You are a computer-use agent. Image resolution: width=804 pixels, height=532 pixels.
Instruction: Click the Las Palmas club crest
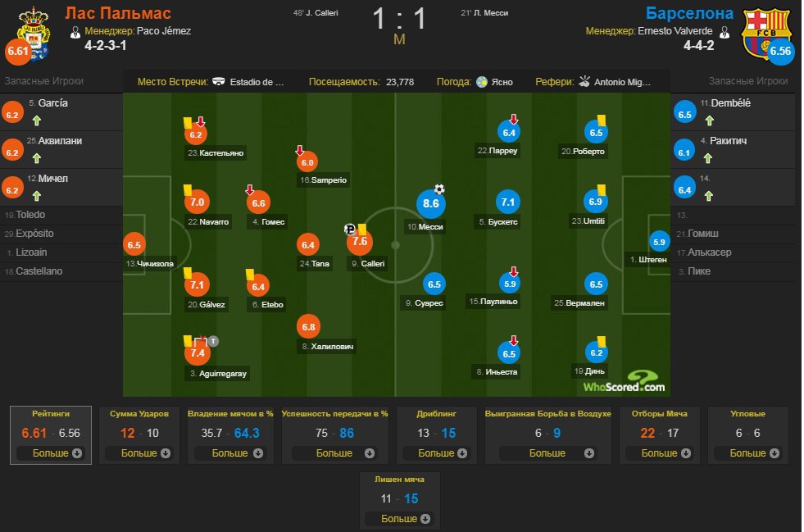(x=34, y=34)
